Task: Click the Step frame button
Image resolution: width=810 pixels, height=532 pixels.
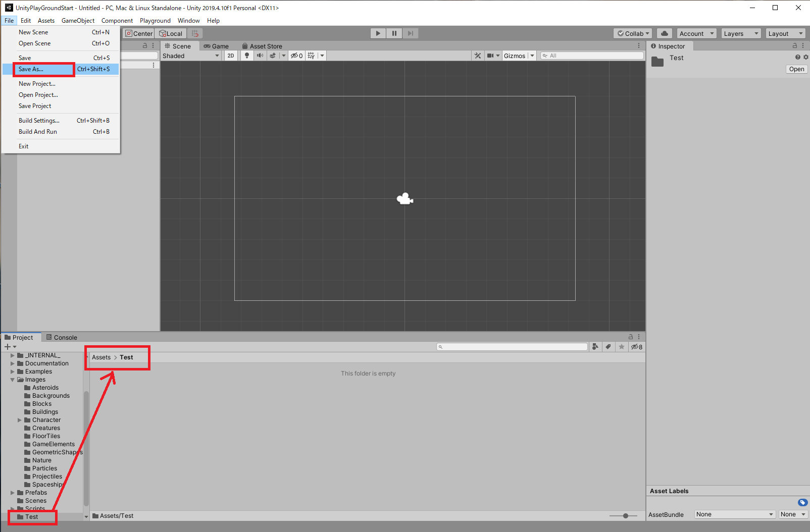Action: click(411, 33)
